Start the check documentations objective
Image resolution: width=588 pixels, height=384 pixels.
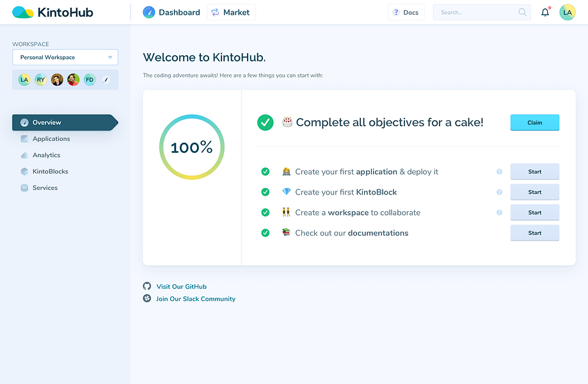pos(535,233)
